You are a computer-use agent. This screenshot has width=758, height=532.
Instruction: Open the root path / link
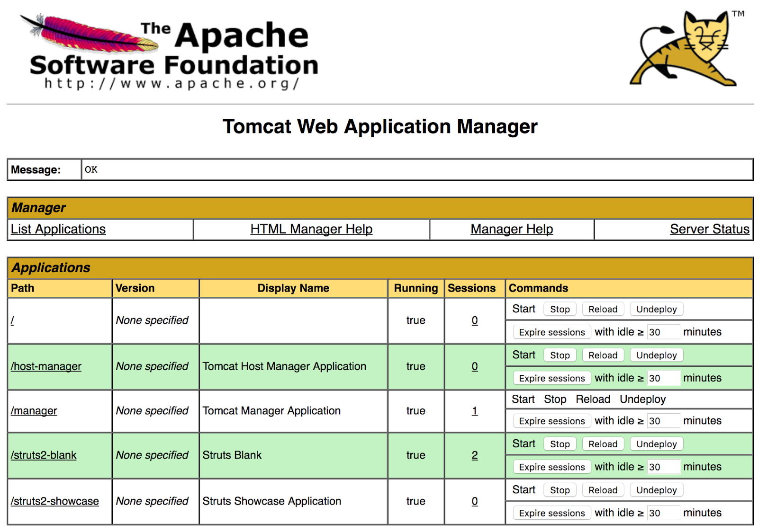(12, 320)
